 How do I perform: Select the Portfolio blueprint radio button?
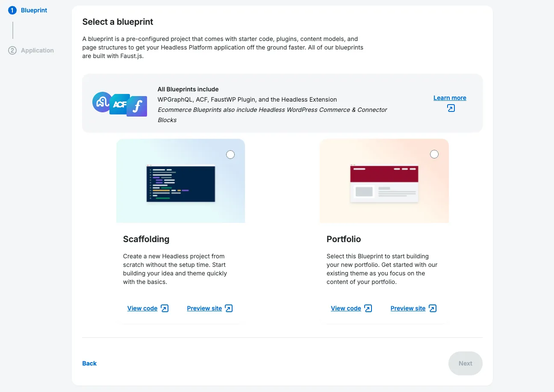point(434,154)
